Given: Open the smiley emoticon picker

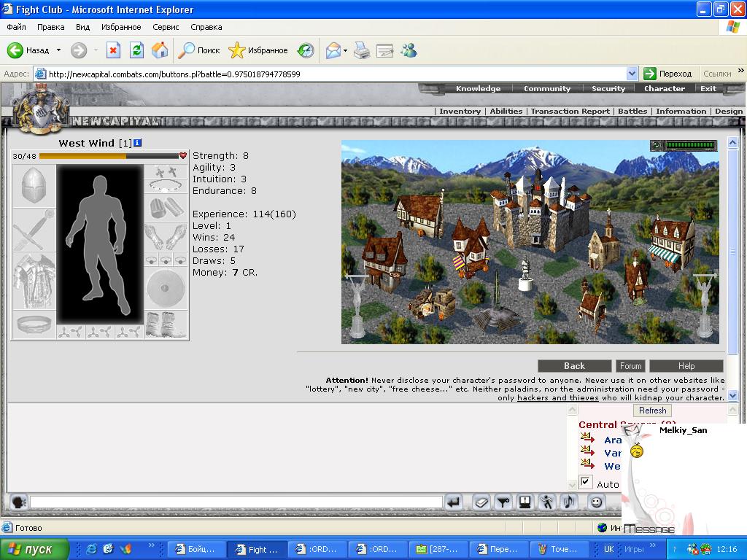Looking at the screenshot, I should [596, 502].
